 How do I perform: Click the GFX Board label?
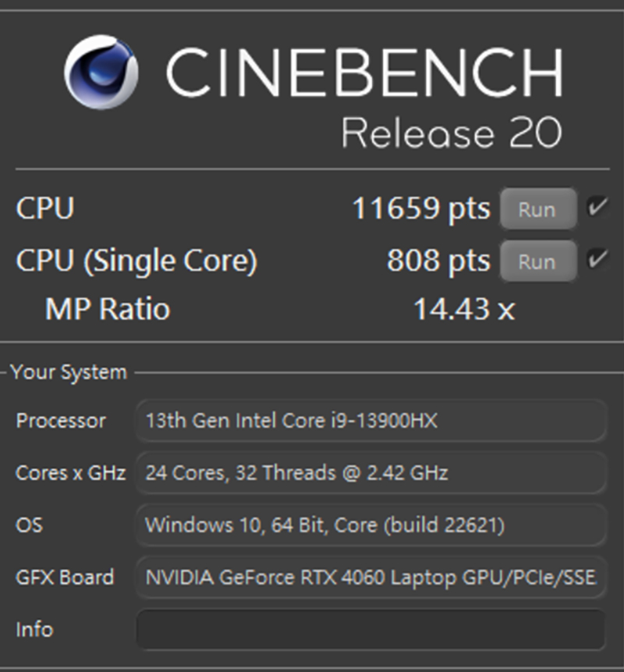point(65,578)
